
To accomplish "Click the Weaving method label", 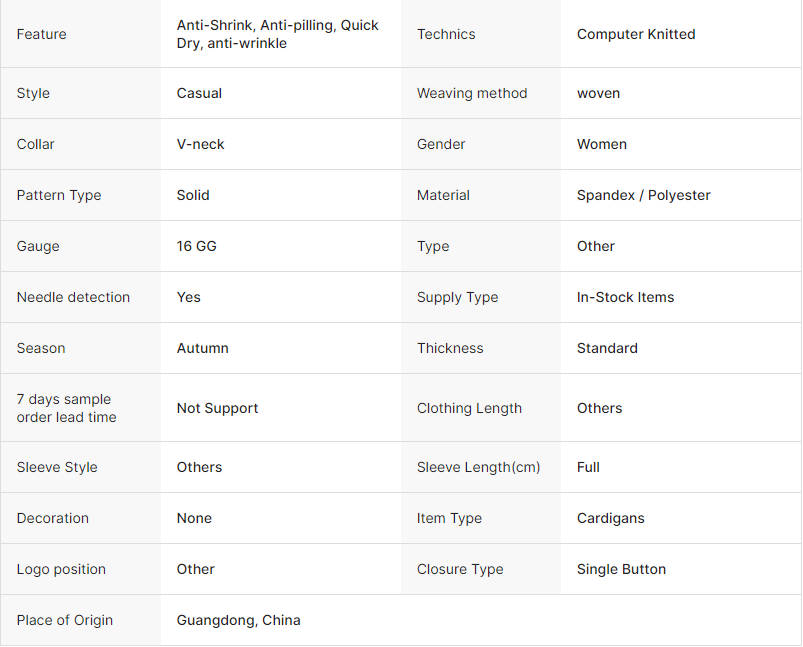I will [x=472, y=93].
